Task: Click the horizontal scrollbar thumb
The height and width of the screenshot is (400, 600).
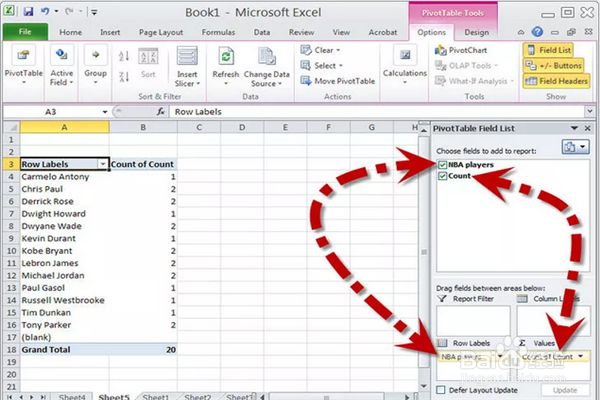Action: click(x=326, y=397)
